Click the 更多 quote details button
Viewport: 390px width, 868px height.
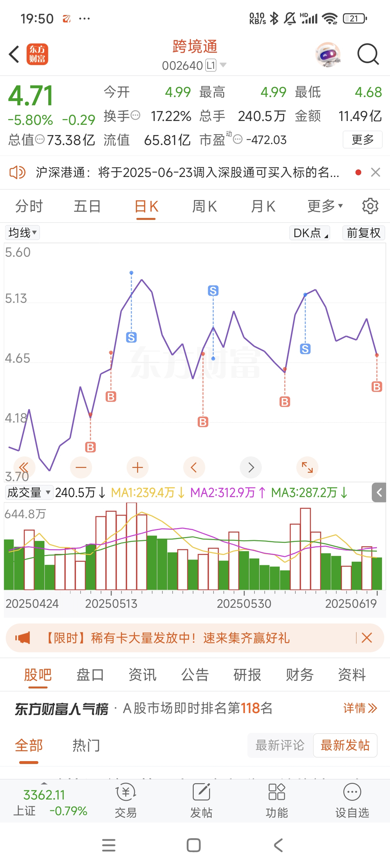(x=363, y=139)
